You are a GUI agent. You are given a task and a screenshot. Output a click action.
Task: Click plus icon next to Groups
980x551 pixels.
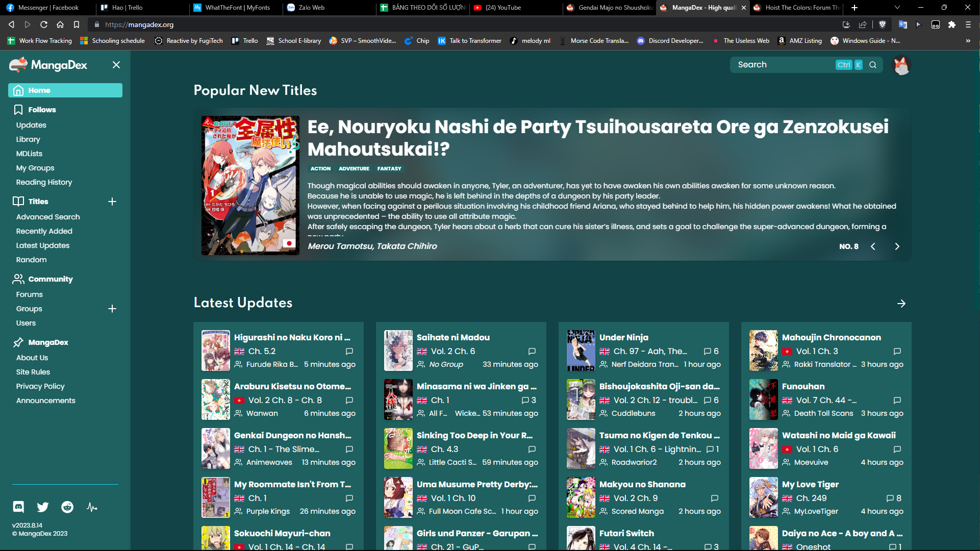[x=112, y=309]
